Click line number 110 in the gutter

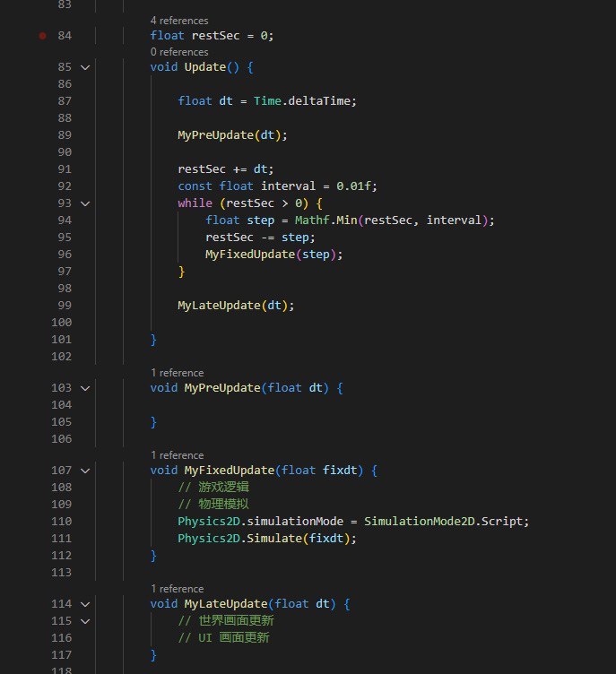coord(61,522)
